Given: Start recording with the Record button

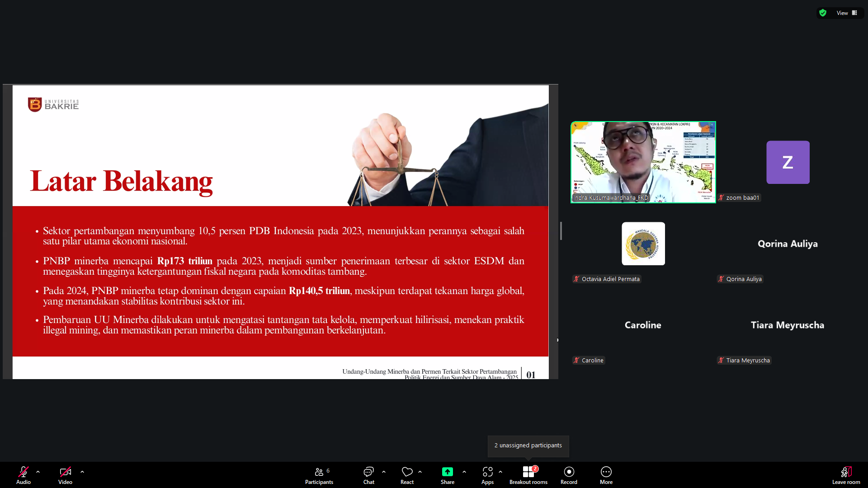Looking at the screenshot, I should [x=569, y=475].
